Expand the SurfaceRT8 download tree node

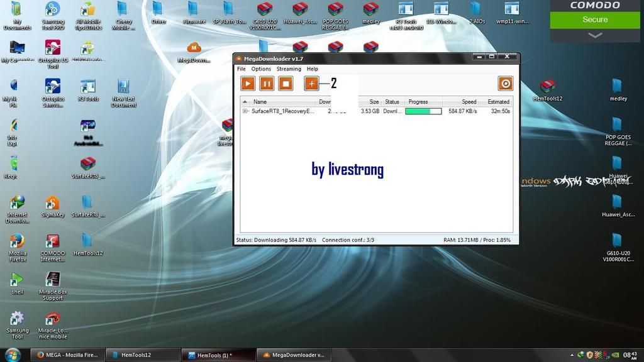pos(245,111)
